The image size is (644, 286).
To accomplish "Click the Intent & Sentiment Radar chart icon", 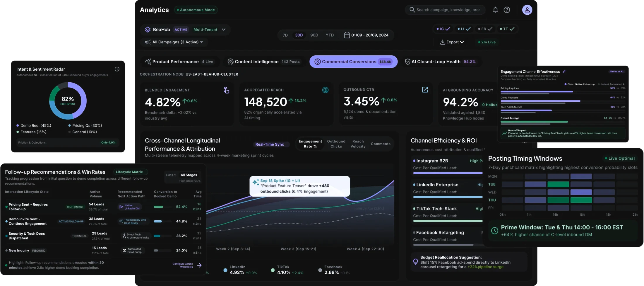I will coord(117,69).
